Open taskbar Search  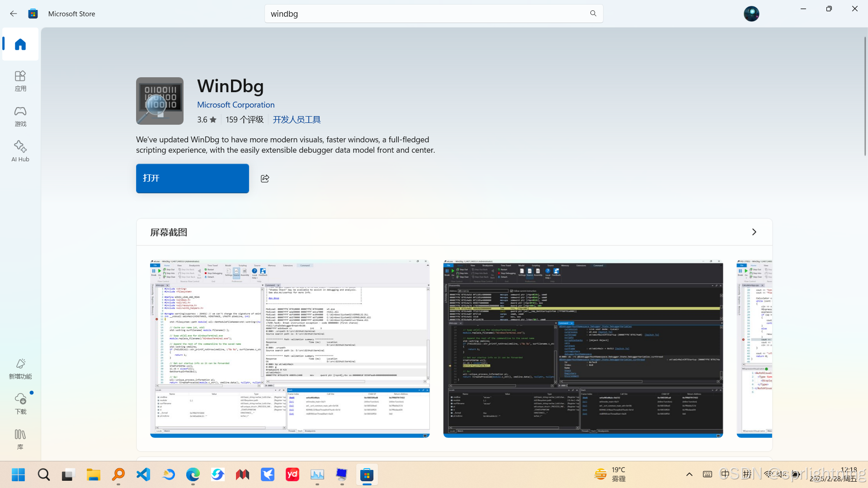43,474
